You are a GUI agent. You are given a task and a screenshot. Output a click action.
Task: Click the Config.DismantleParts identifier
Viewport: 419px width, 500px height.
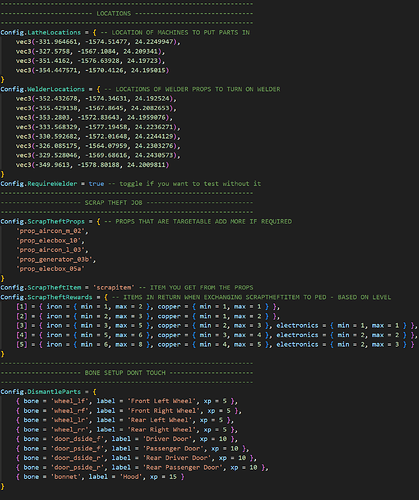coord(40,392)
